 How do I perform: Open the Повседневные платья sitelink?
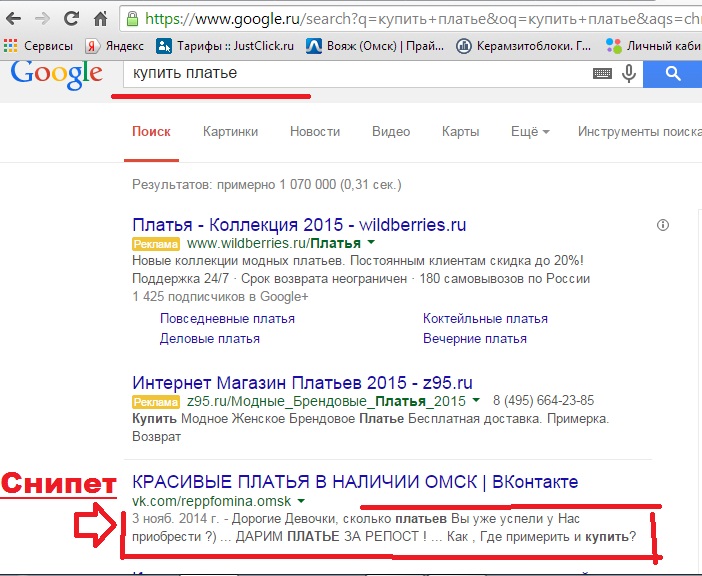(227, 319)
